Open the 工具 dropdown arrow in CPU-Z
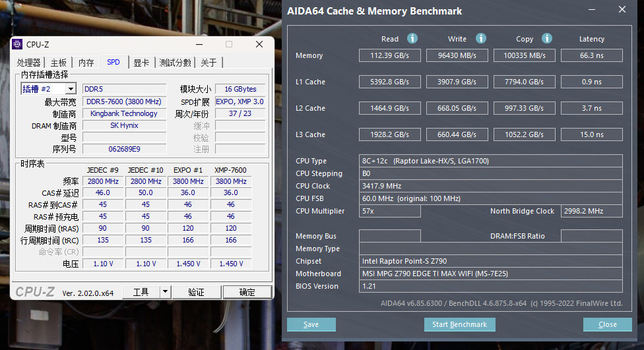644x350 pixels. (x=165, y=292)
